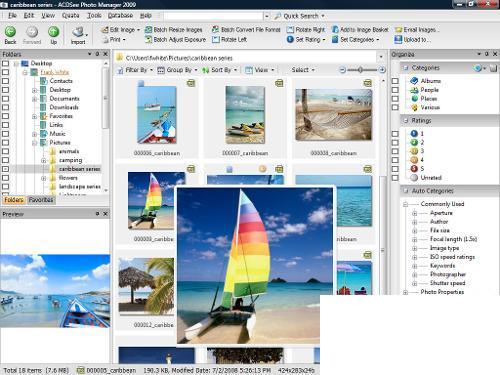Viewport: 500px width, 375px height.
Task: Tick the checkbox beside Places category
Action: click(395, 99)
